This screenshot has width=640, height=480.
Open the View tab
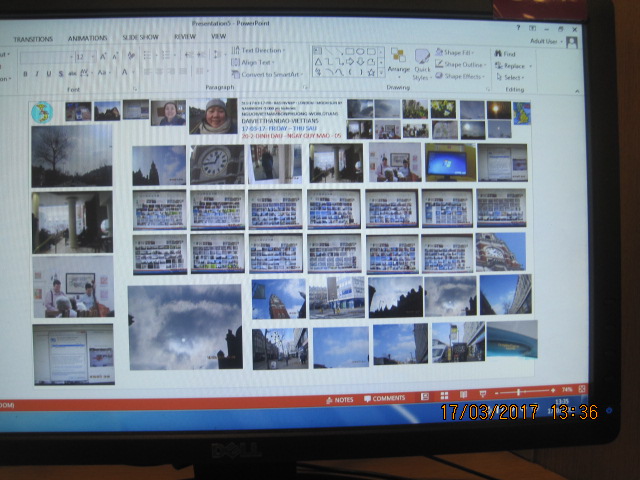tap(218, 36)
